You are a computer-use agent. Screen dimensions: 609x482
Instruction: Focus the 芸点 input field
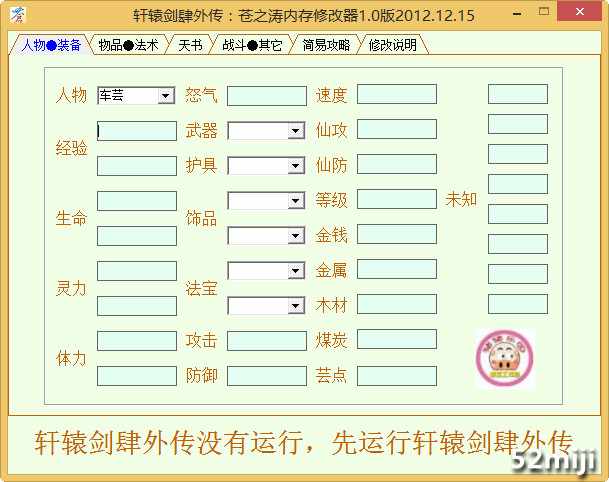coord(396,376)
